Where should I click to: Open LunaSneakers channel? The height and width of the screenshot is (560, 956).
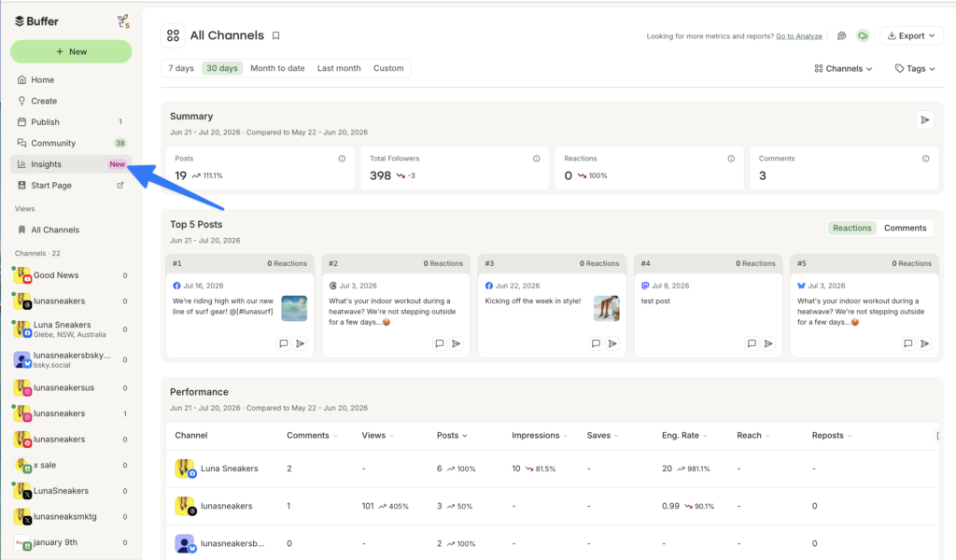tap(71, 491)
